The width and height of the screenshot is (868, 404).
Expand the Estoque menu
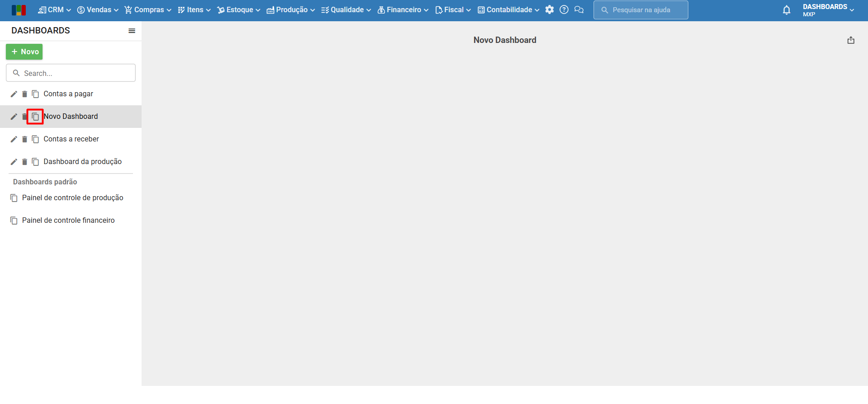click(x=239, y=10)
